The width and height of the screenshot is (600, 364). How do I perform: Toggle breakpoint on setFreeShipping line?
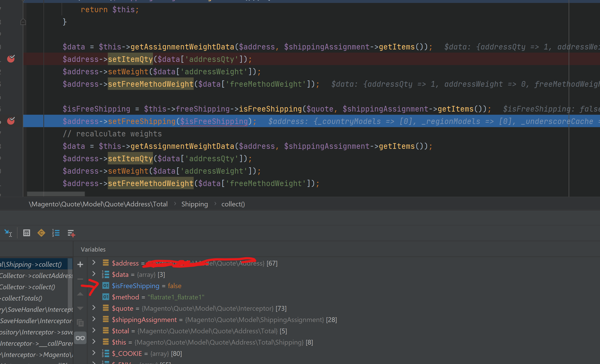point(11,121)
